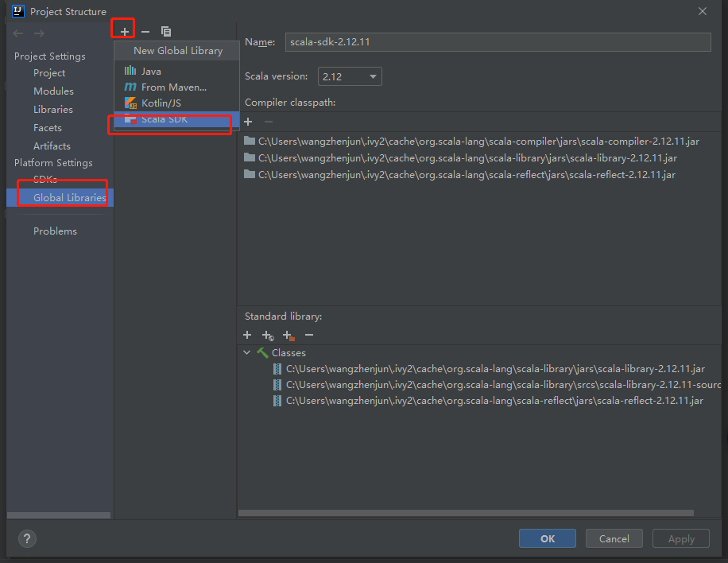This screenshot has height=563, width=728.
Task: Remove the selected library with the minus icon
Action: pos(145,32)
